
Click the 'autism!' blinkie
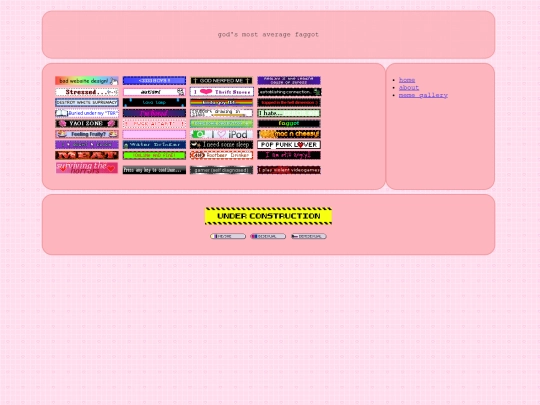[x=154, y=92]
